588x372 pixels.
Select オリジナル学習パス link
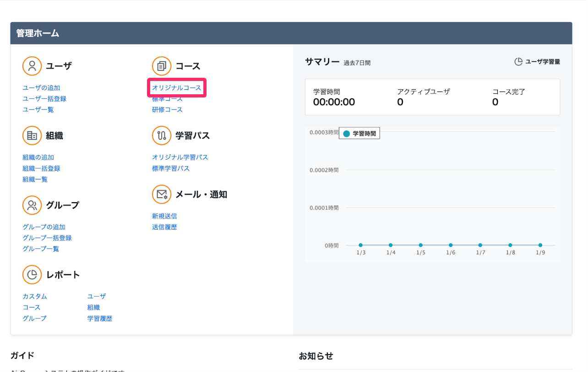point(180,157)
